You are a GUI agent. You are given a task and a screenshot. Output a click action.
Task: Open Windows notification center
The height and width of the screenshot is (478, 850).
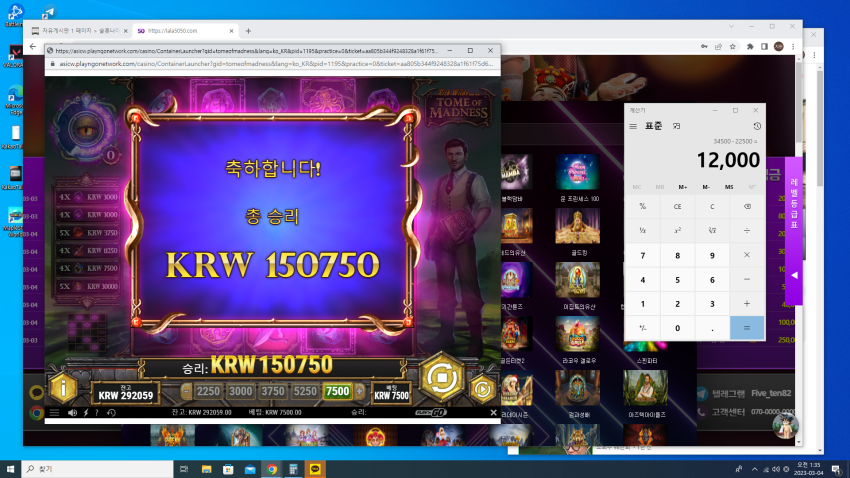coord(836,469)
